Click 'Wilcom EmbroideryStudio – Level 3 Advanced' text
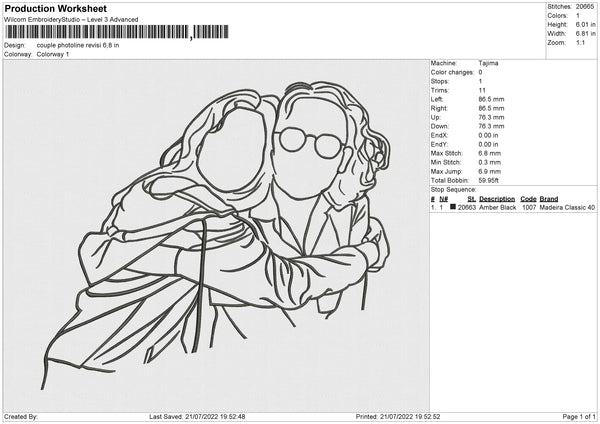 [x=71, y=20]
